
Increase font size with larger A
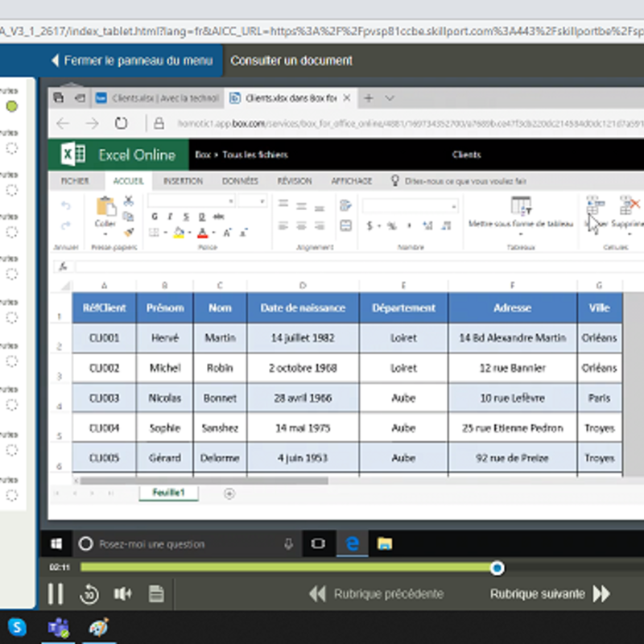(x=227, y=233)
